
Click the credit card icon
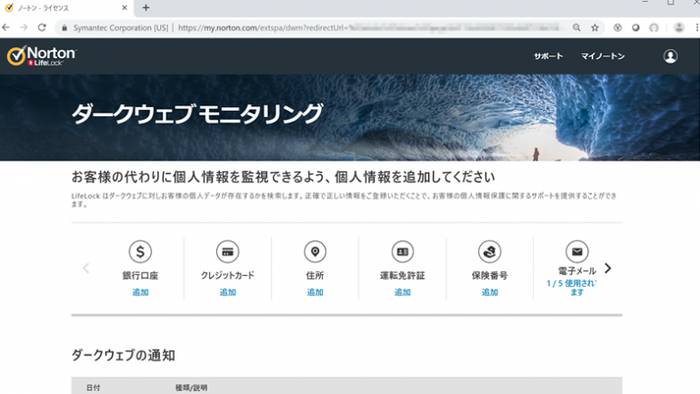click(228, 252)
